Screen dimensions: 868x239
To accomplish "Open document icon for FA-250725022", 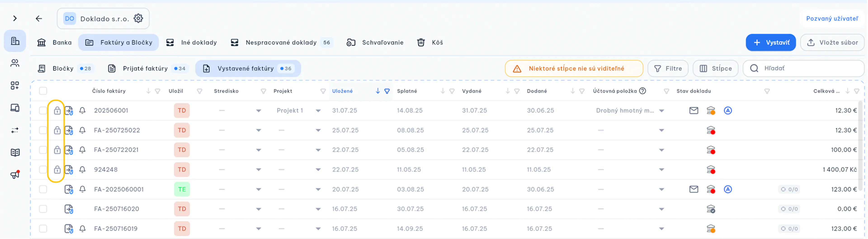I will 69,130.
